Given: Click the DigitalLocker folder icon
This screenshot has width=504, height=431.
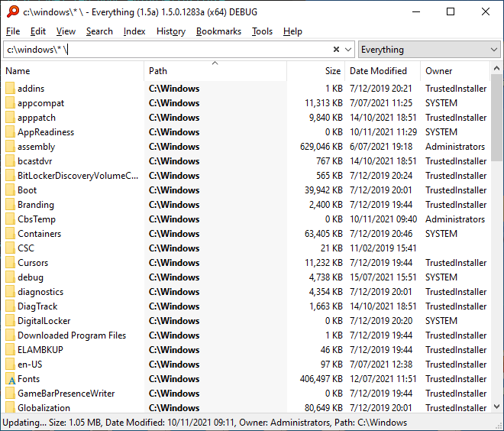Looking at the screenshot, I should (10, 321).
